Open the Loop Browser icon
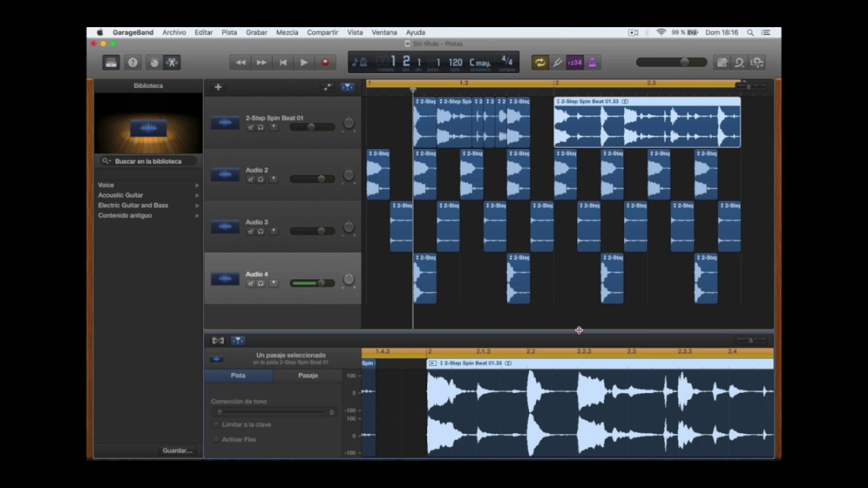The width and height of the screenshot is (868, 488). [739, 62]
